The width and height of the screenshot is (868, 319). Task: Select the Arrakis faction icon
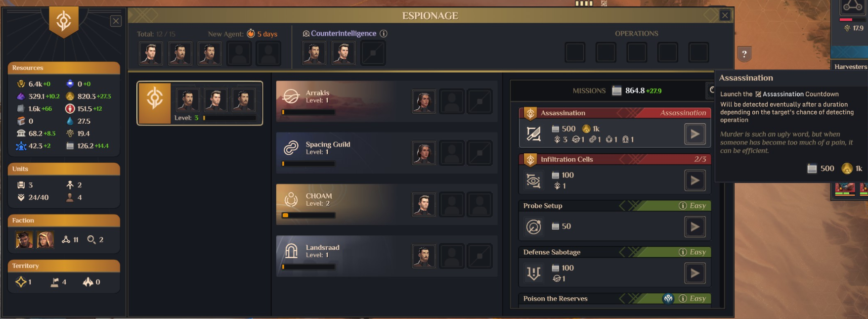coord(291,96)
